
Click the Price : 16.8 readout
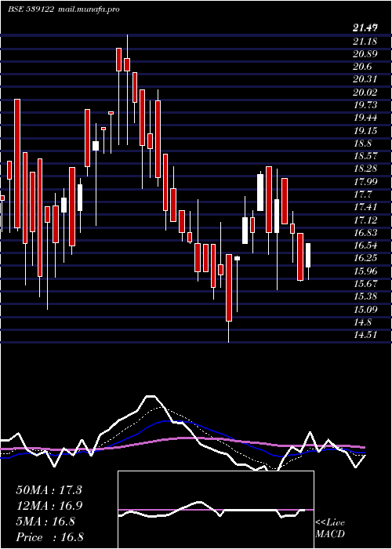49,537
